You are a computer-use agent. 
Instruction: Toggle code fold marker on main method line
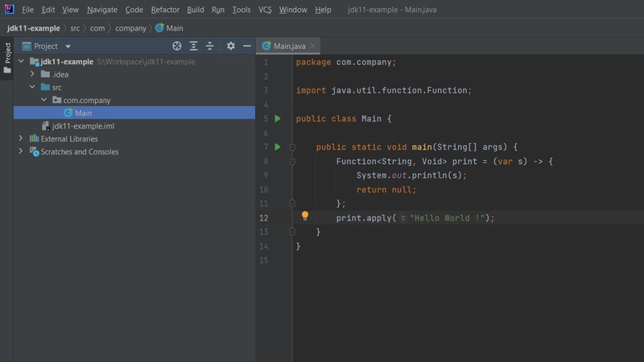point(293,147)
